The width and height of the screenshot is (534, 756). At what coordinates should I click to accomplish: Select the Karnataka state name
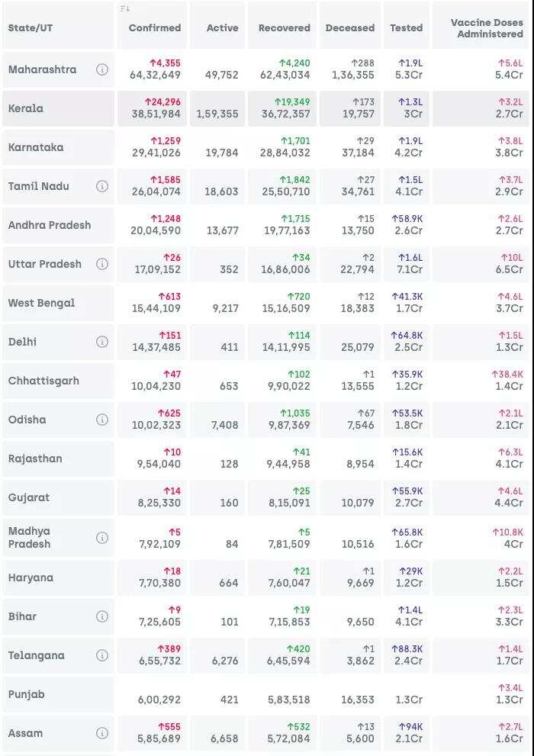[x=35, y=147]
